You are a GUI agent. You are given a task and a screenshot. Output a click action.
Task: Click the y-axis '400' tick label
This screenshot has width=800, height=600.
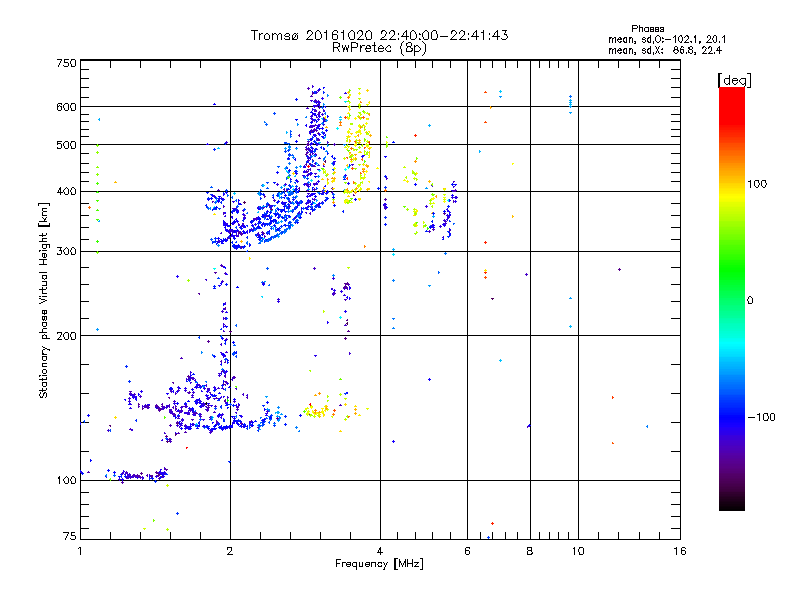[66, 192]
